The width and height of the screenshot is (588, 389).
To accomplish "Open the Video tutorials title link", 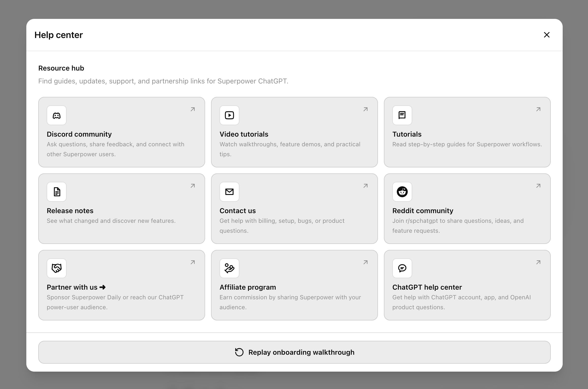I will click(x=244, y=134).
